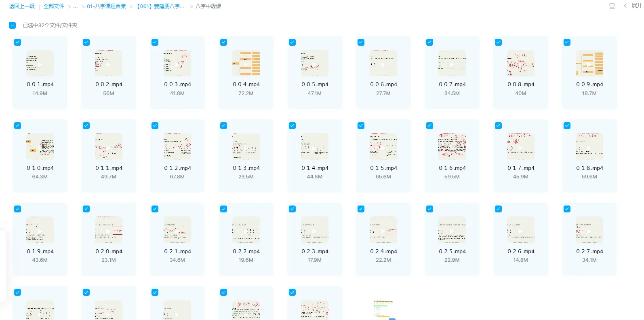Open the 024.mp4 video thumbnail
This screenshot has width=644, height=320.
coord(383,230)
